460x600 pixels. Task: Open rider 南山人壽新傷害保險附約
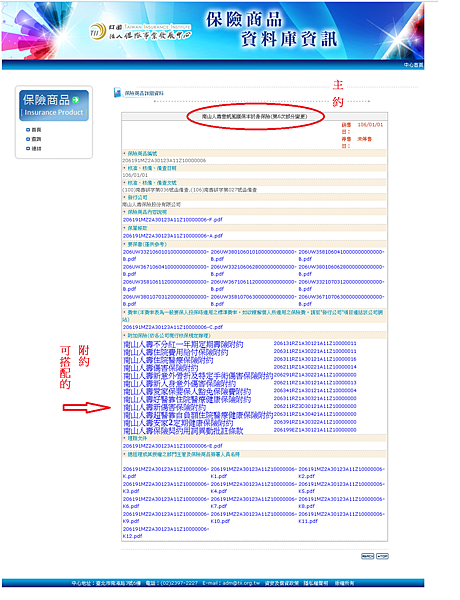point(165,407)
